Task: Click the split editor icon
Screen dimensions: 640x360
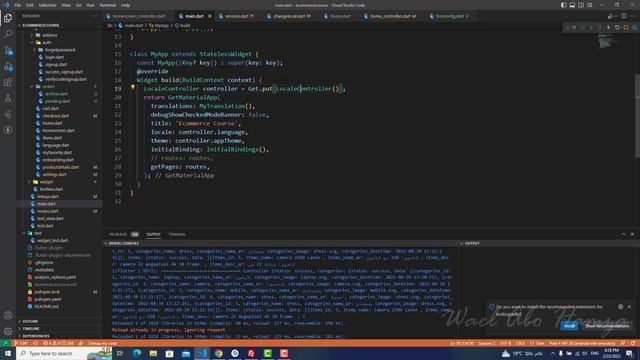Action: (x=624, y=16)
